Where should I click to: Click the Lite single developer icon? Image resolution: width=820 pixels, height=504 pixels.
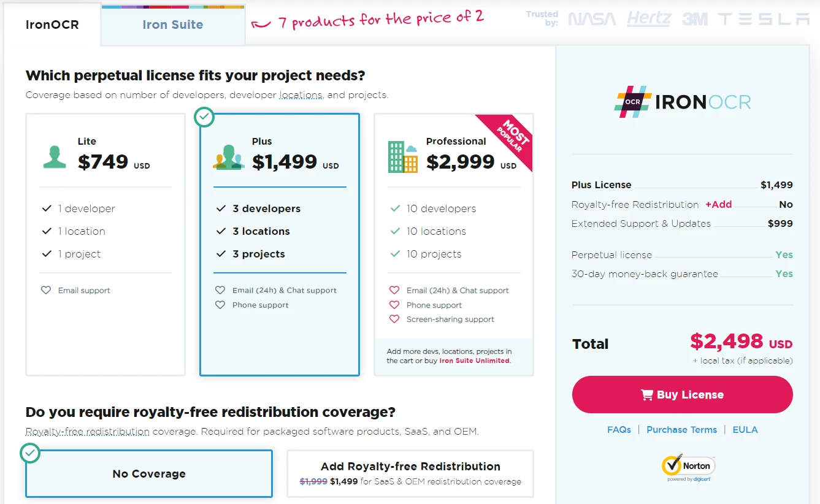coord(55,157)
